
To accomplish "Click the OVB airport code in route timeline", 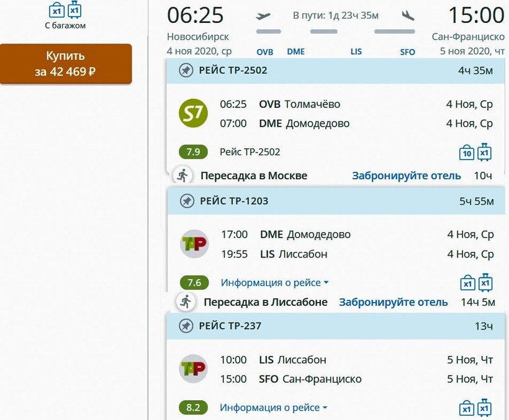I will tap(265, 52).
